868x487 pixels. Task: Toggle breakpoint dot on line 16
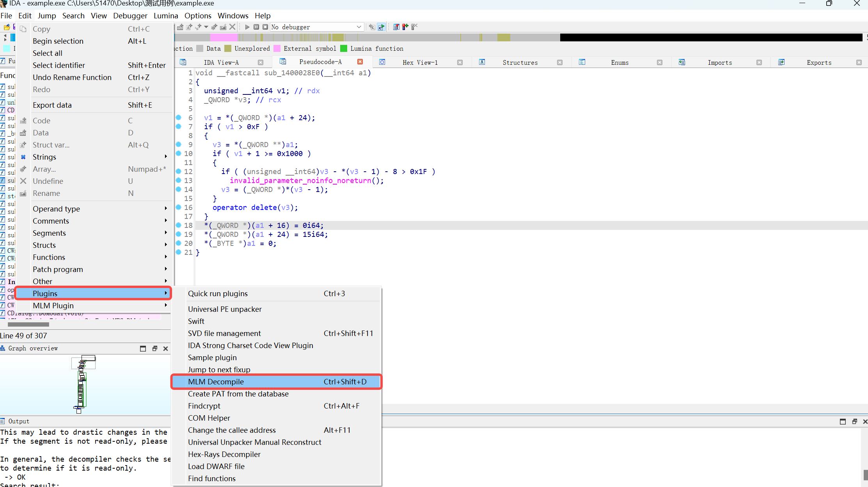click(x=179, y=207)
